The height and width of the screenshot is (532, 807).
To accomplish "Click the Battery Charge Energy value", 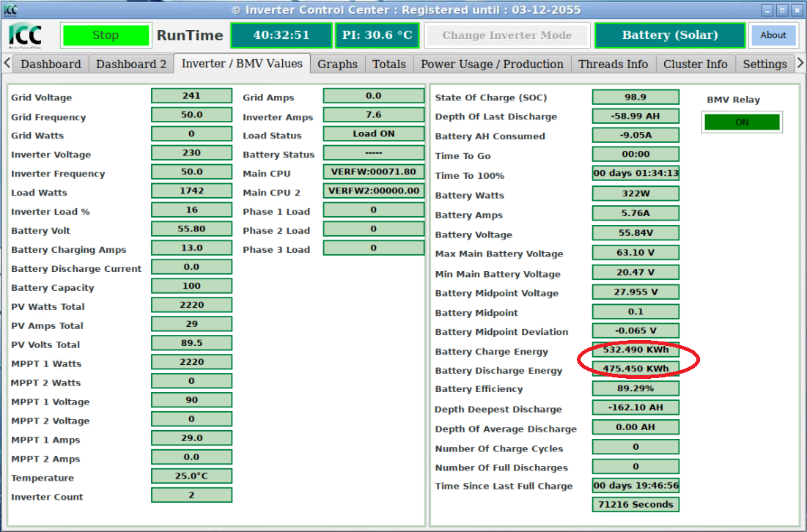I will click(635, 350).
